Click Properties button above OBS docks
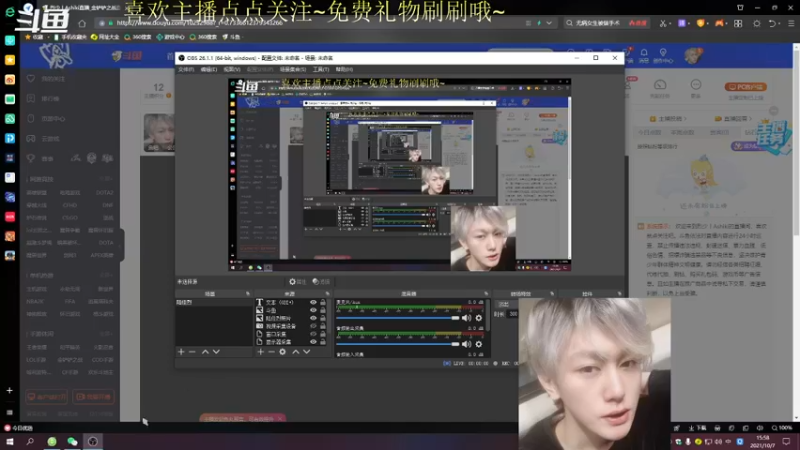800x450 pixels. [297, 282]
